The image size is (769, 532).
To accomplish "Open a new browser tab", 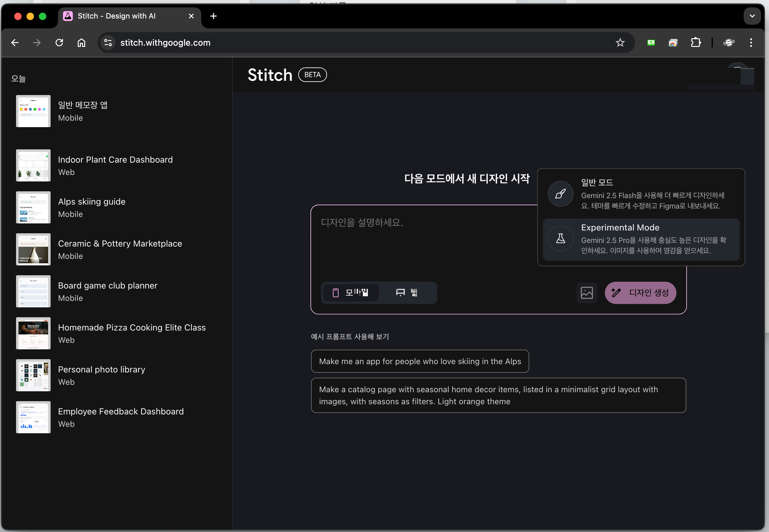I will tap(213, 16).
